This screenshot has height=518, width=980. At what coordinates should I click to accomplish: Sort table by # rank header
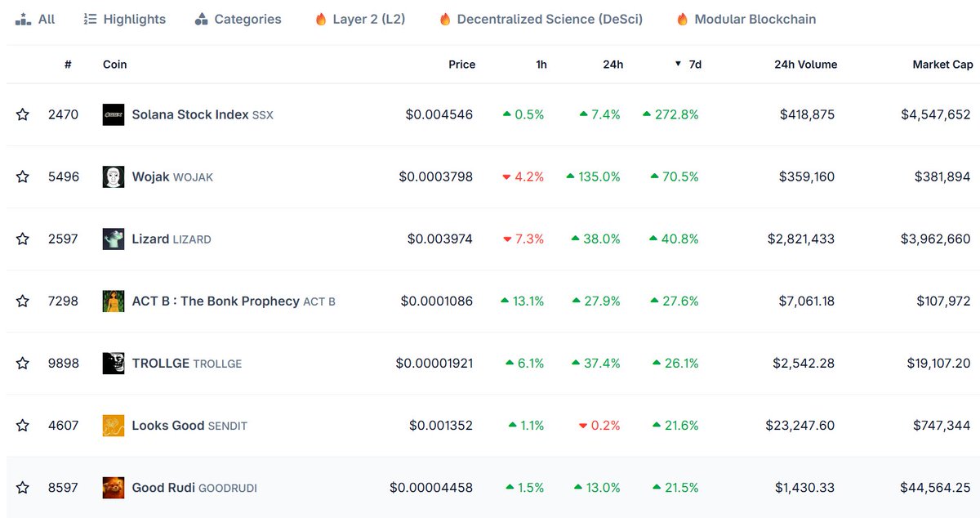click(68, 65)
